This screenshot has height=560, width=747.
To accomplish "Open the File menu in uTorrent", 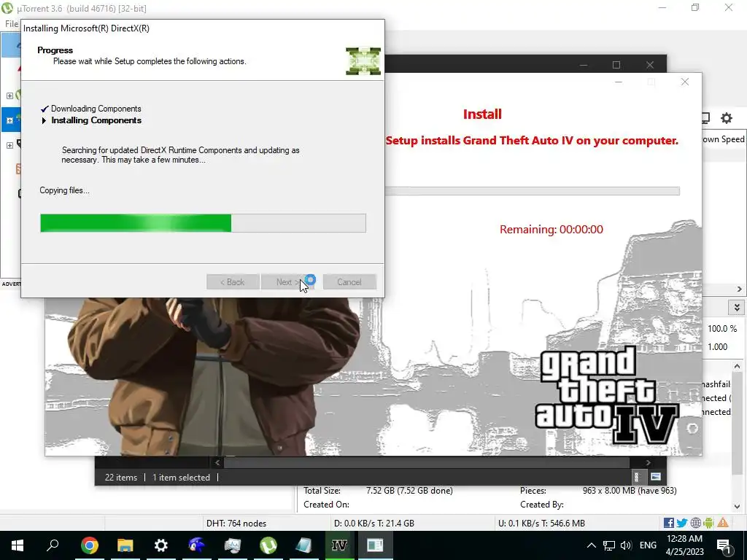I will coord(12,24).
